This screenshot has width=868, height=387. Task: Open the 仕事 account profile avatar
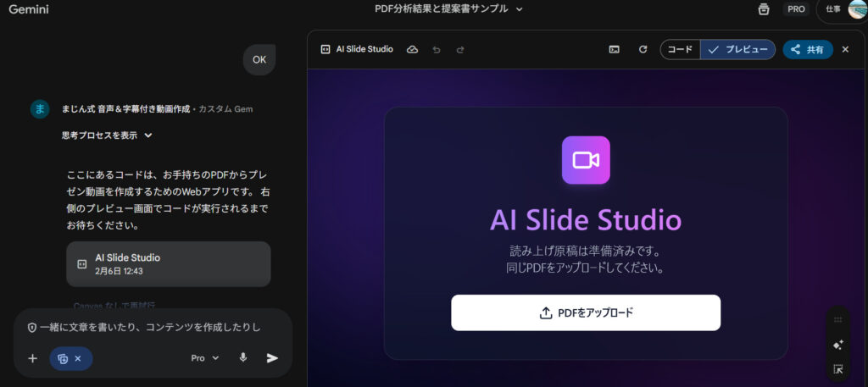pos(857,9)
